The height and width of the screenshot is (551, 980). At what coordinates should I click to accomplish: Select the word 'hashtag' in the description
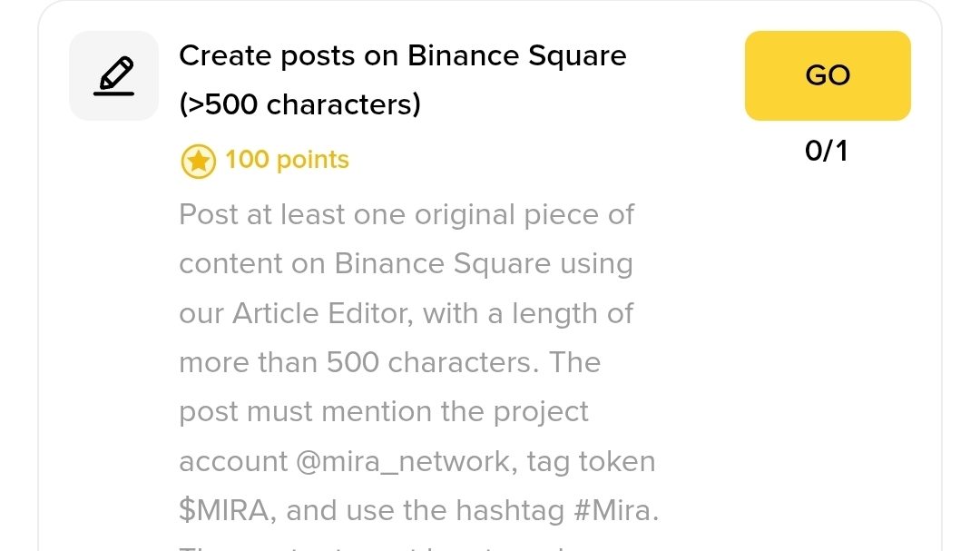tap(510, 510)
